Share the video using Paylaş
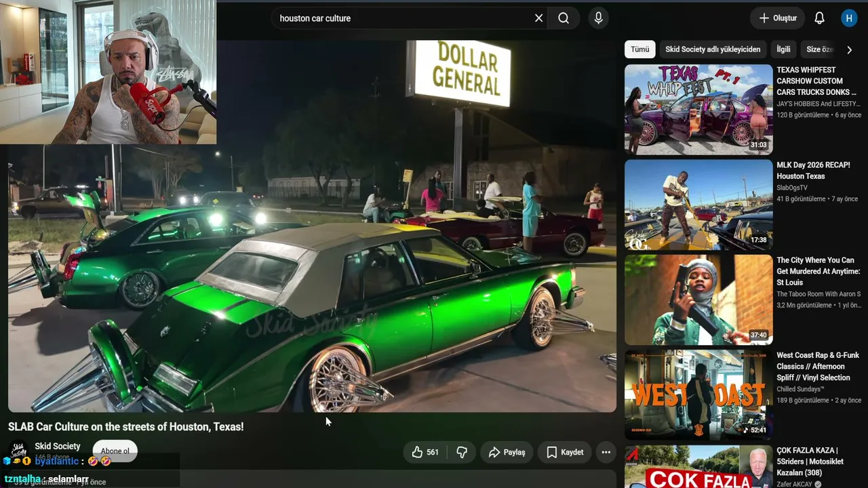Screen dimensions: 868x488 (x=507, y=452)
